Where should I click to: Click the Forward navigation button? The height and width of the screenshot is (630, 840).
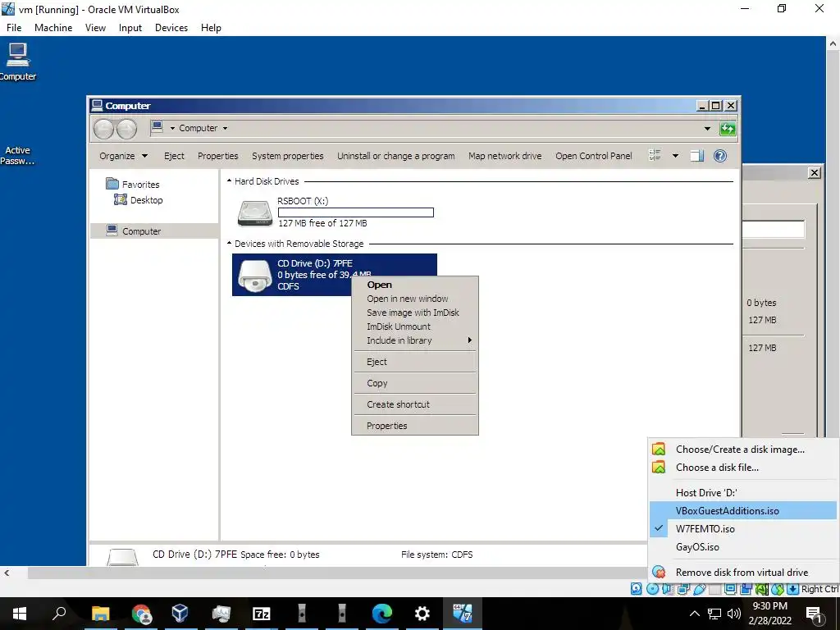(126, 129)
